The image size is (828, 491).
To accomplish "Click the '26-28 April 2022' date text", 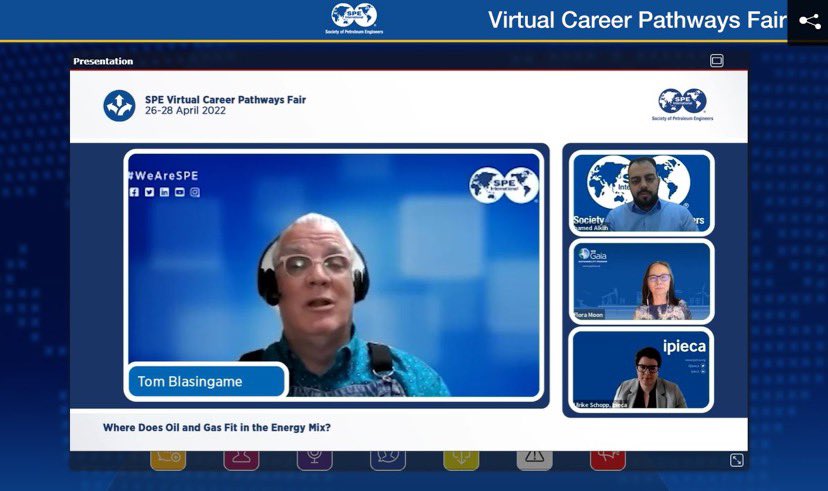I will pyautogui.click(x=185, y=110).
